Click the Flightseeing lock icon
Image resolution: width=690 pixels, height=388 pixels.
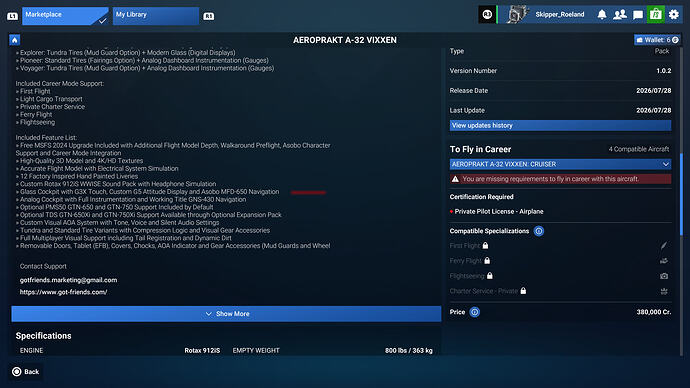click(490, 276)
